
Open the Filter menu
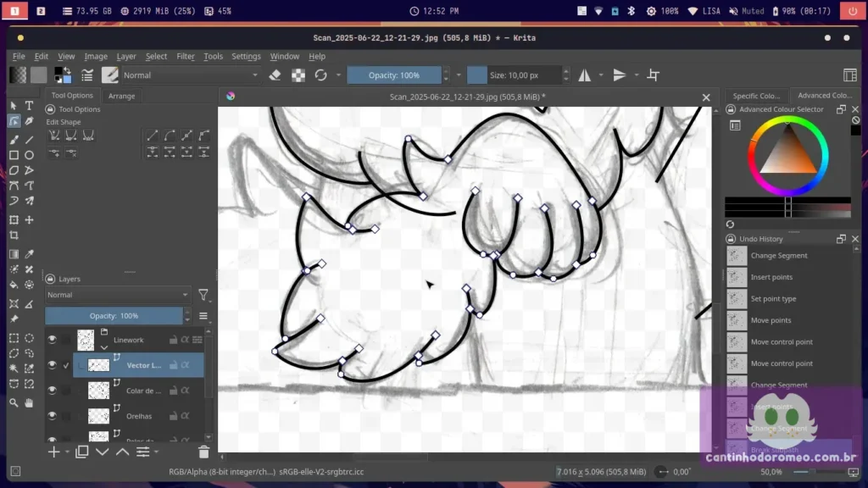186,57
